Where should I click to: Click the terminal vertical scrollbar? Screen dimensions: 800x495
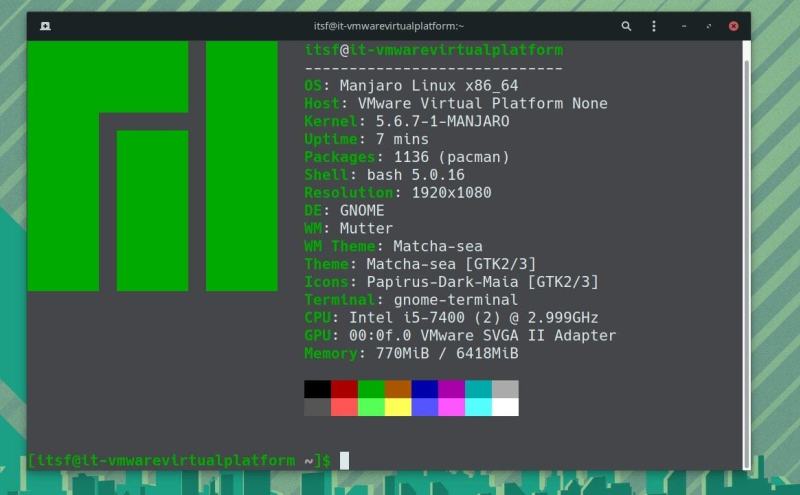pos(745,200)
